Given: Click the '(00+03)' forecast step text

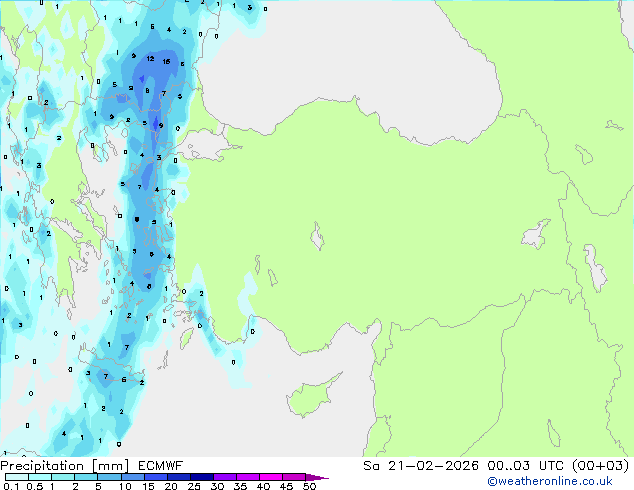Looking at the screenshot, I should [600, 466].
